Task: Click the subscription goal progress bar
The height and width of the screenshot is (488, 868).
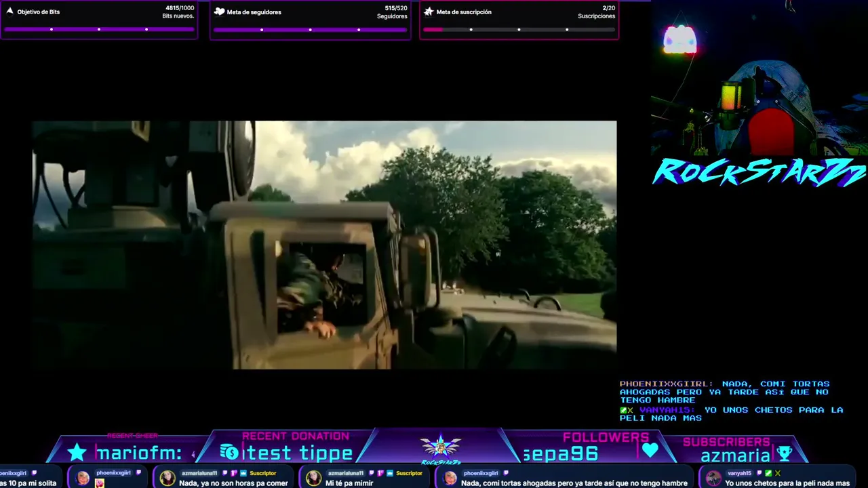Action: coord(519,29)
